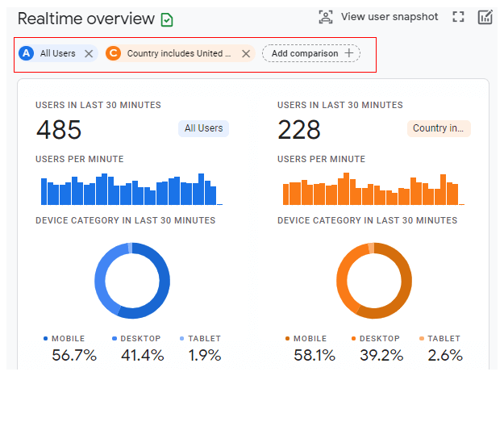Screen dimensions: 504x426
Task: Click the All Users label in the card
Action: (203, 128)
